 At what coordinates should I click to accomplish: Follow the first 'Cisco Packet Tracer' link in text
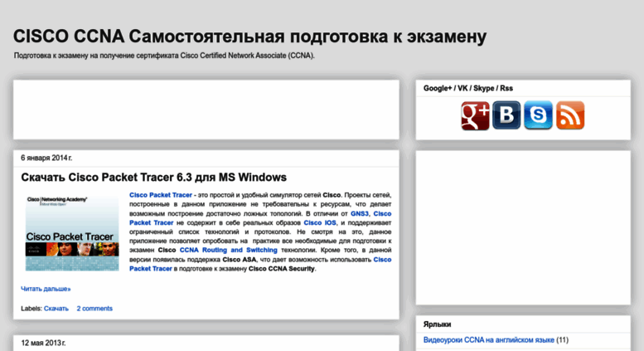point(161,195)
